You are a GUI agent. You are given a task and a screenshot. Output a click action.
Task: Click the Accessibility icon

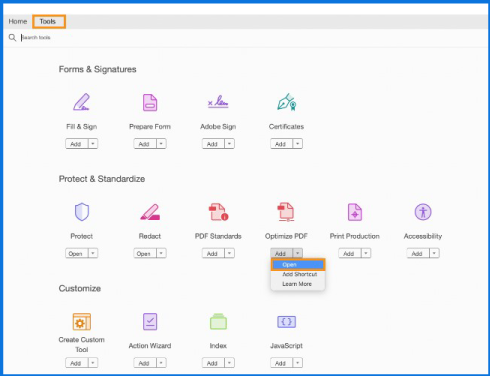pos(423,212)
